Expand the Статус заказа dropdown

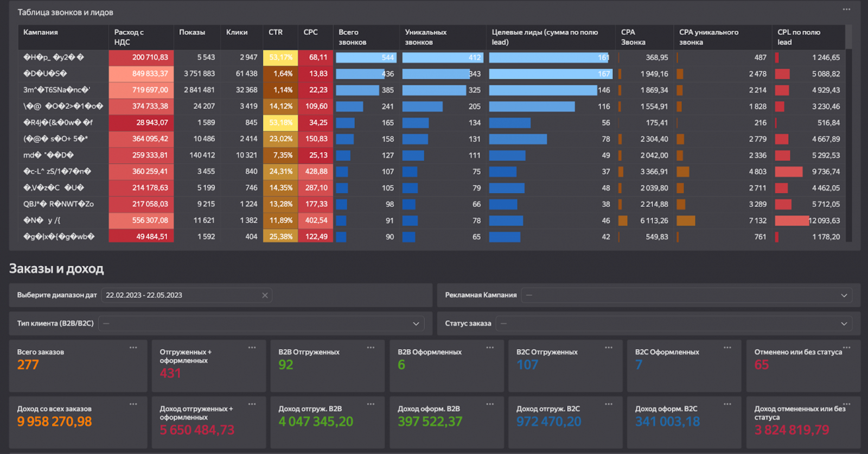pyautogui.click(x=844, y=324)
